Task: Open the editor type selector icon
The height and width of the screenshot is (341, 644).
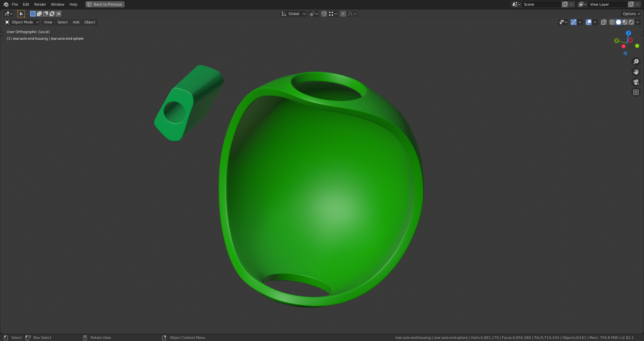Action: (x=7, y=14)
